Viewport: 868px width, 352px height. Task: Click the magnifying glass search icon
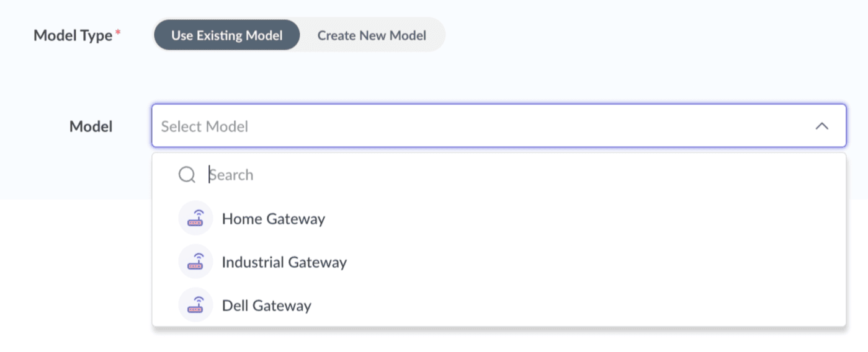(x=187, y=175)
